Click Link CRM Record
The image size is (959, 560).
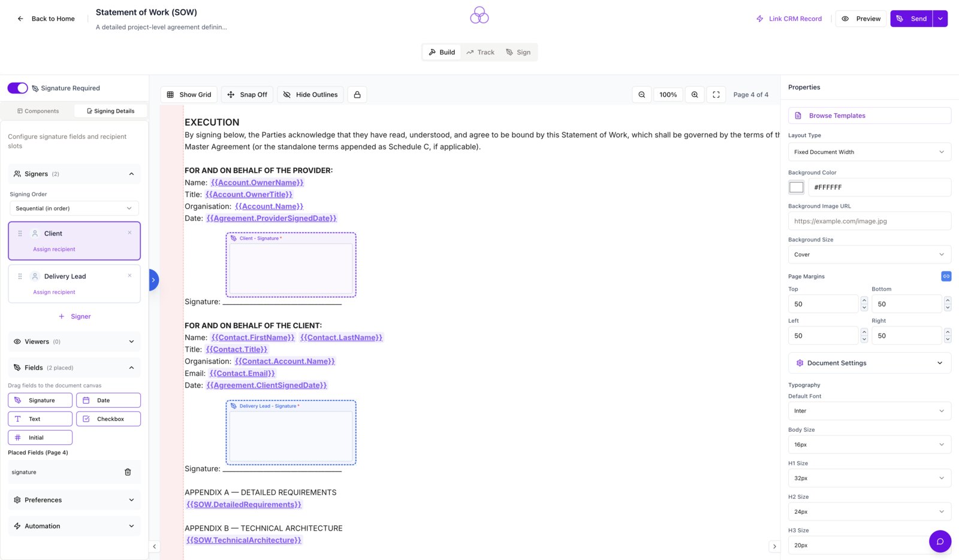point(789,19)
